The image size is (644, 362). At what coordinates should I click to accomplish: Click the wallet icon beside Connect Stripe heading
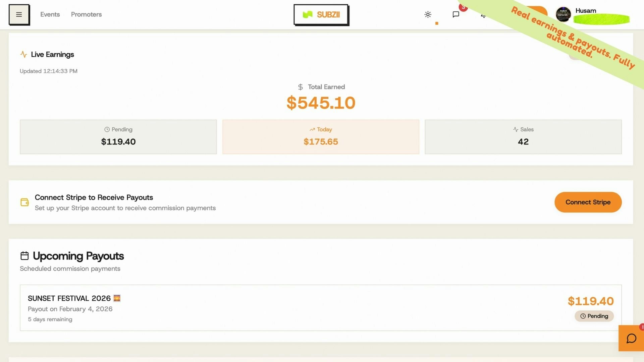pyautogui.click(x=24, y=202)
